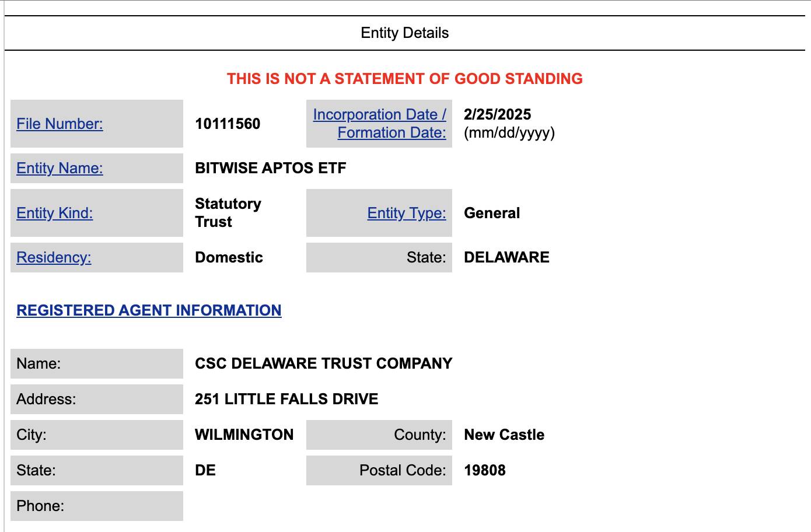Viewport: 811px width, 532px height.
Task: Click the Entity Type link
Action: point(407,213)
